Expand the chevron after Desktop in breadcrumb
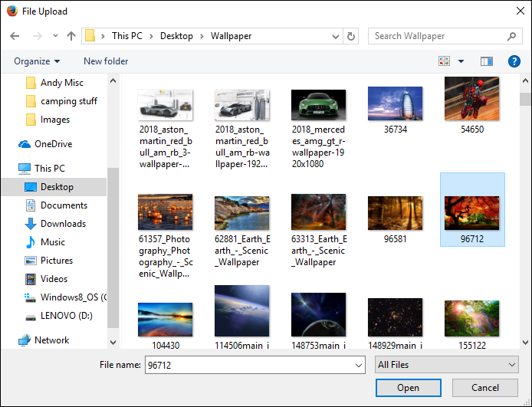Viewport: 532px width, 407px height. 202,36
